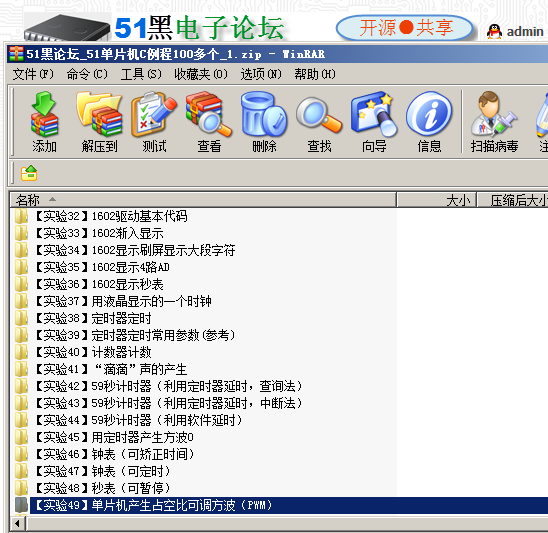Select 【实验49】单片机产生占空比可调方波(PWM)

(x=153, y=505)
